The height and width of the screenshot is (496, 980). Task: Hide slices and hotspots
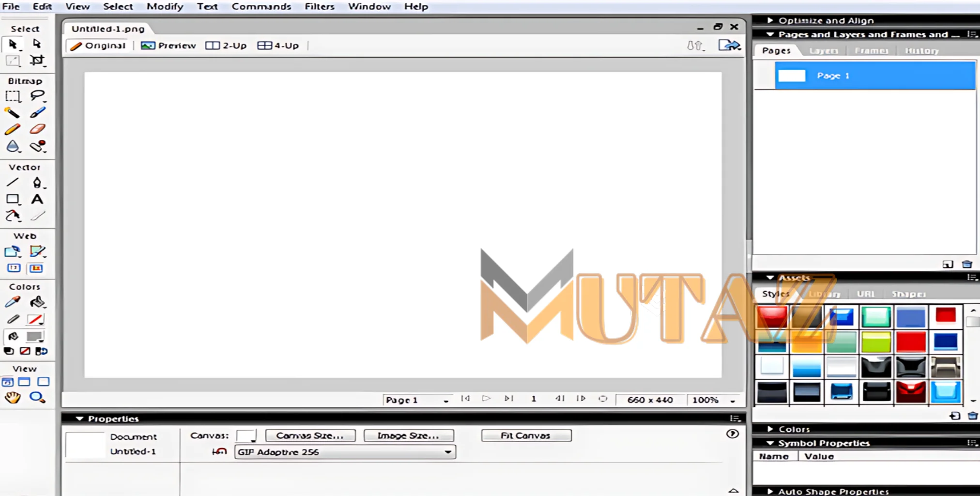[x=14, y=268]
